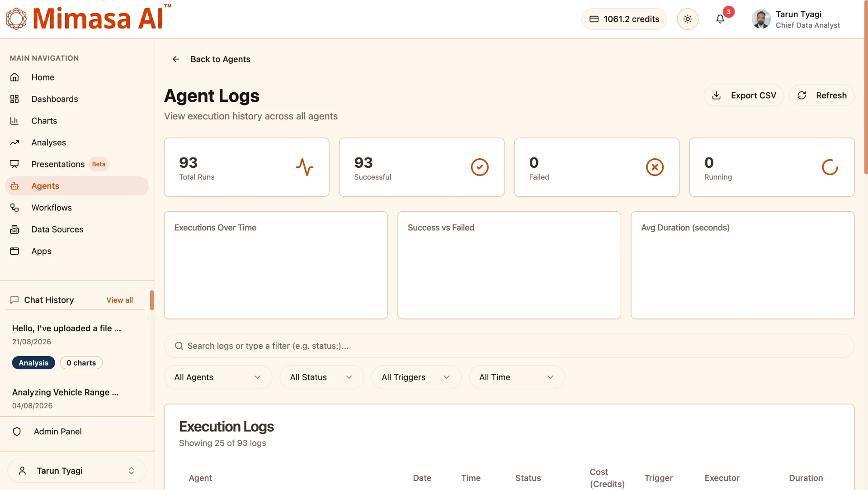868x490 pixels.
Task: Click the 0 charts badge
Action: [81, 363]
